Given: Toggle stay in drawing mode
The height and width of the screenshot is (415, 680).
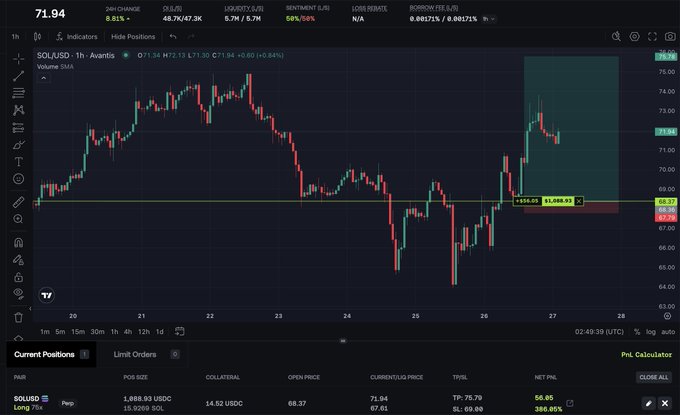Looking at the screenshot, I should [x=18, y=260].
